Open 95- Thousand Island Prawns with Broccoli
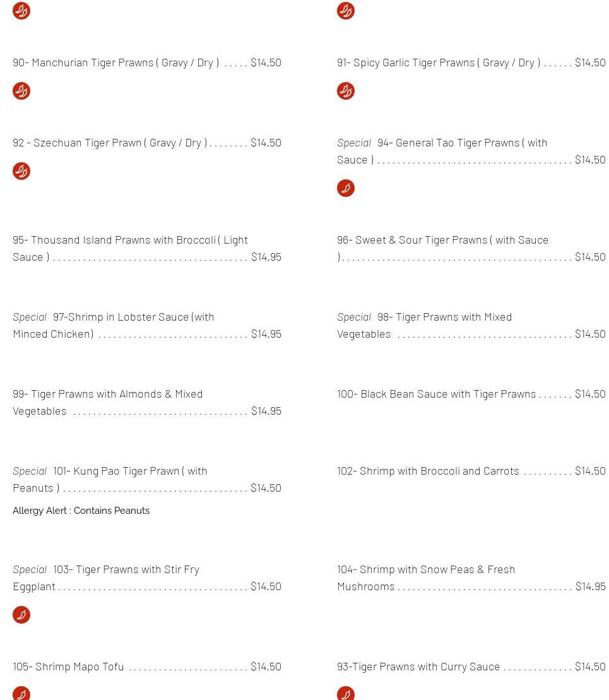Viewport: 609px width, 700px height. coord(130,240)
